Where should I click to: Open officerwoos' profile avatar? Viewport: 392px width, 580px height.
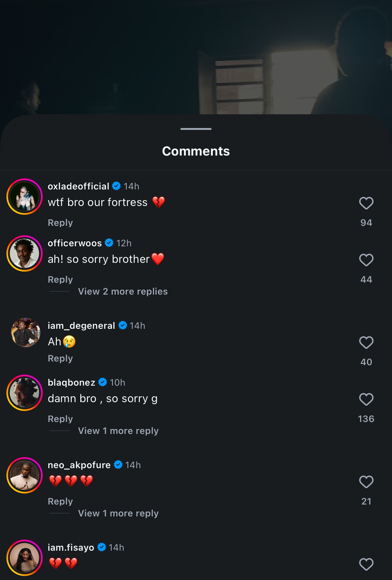[x=24, y=254]
